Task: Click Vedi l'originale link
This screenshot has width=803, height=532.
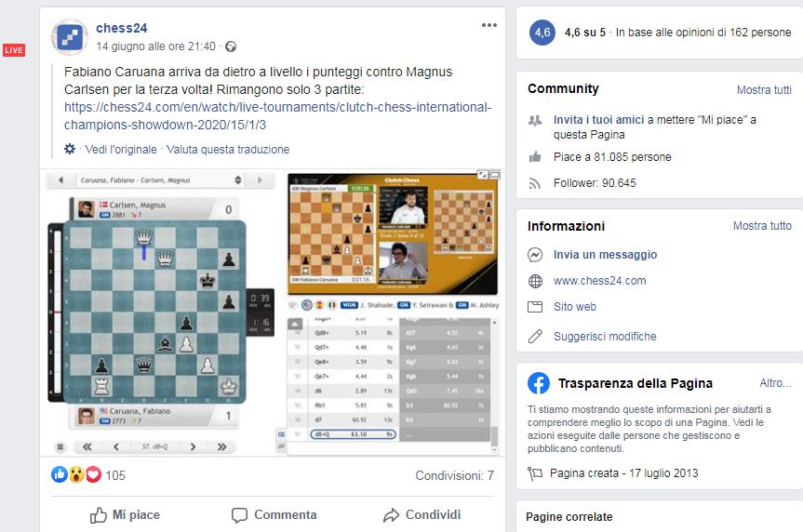Action: (121, 150)
